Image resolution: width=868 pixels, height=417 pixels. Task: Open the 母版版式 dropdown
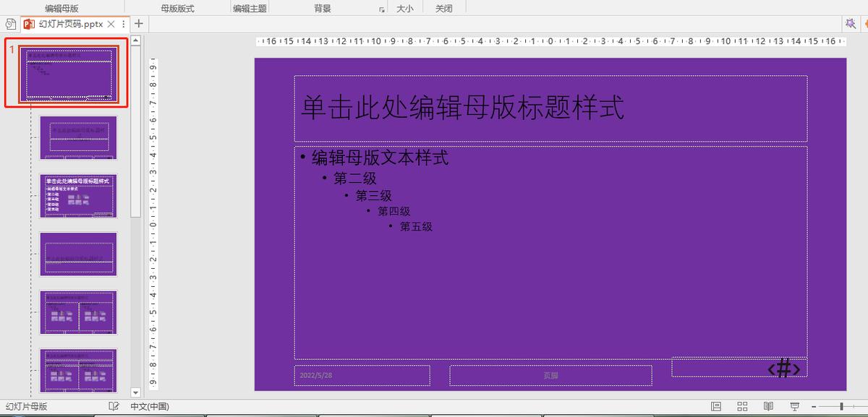(176, 8)
